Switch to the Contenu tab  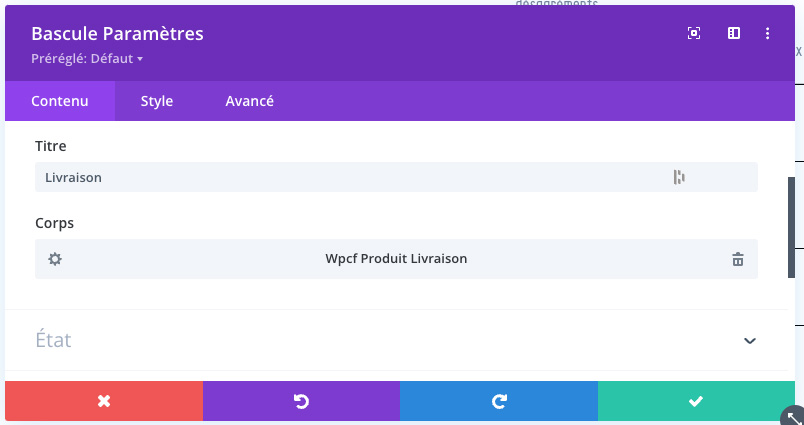point(60,101)
